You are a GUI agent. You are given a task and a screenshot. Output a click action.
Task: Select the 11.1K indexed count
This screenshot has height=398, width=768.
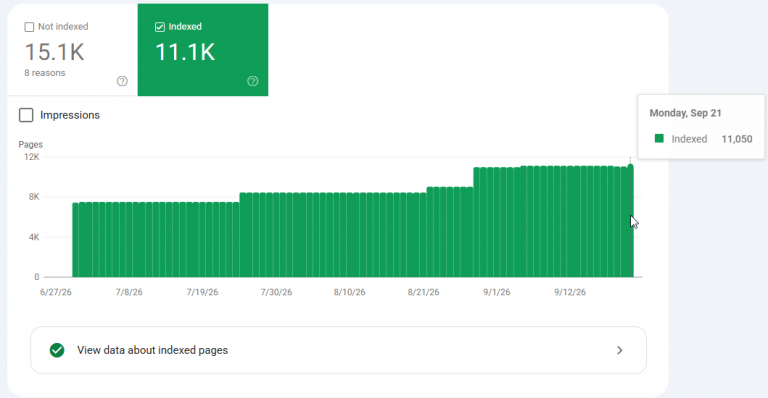coord(185,52)
